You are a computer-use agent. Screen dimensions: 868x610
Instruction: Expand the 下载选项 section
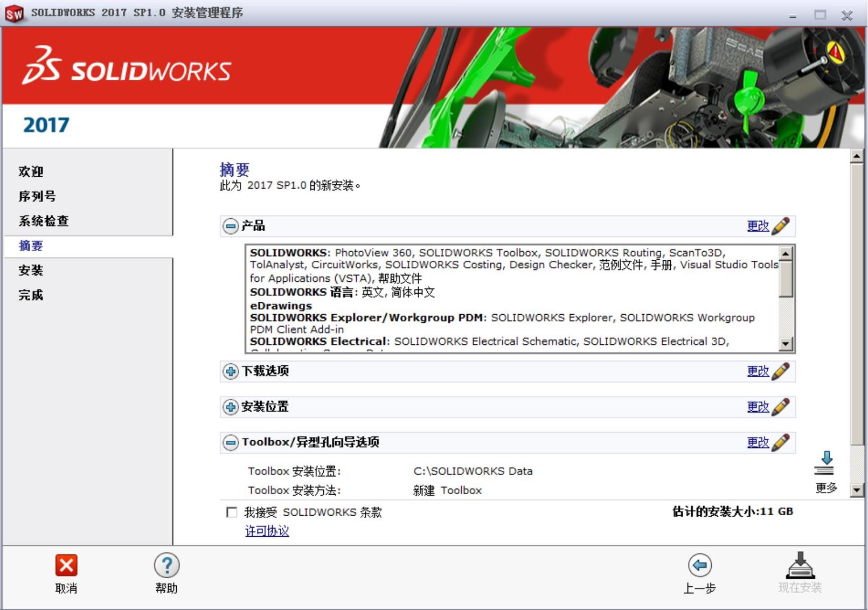coord(231,371)
